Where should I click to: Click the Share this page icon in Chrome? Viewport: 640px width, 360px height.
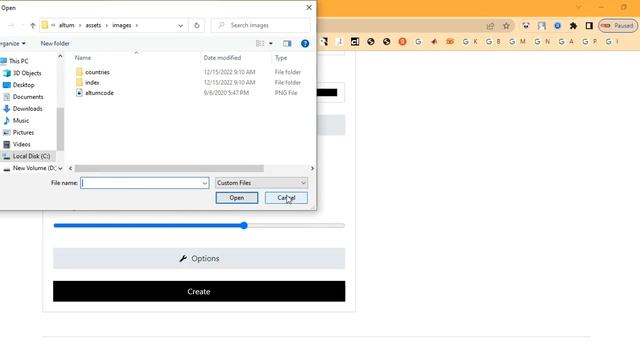click(490, 26)
